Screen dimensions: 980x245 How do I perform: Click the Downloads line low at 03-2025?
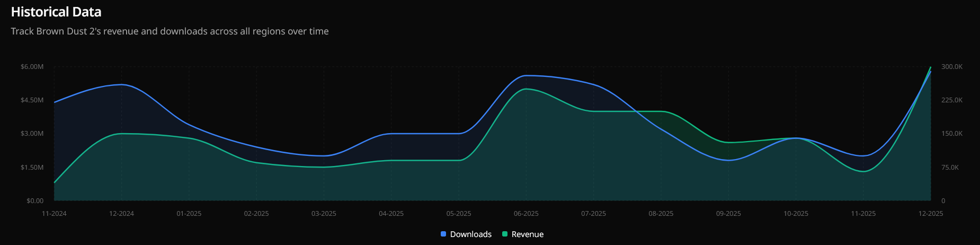pos(324,156)
